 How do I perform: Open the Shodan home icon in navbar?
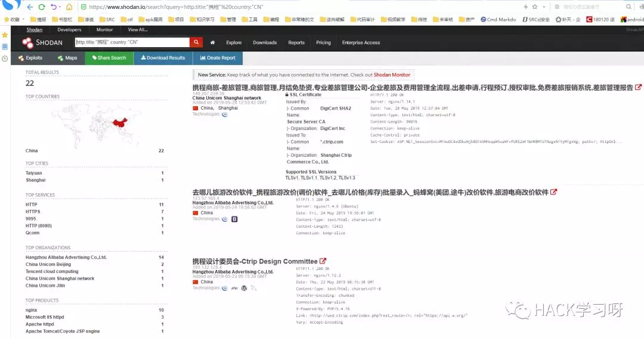(212, 42)
